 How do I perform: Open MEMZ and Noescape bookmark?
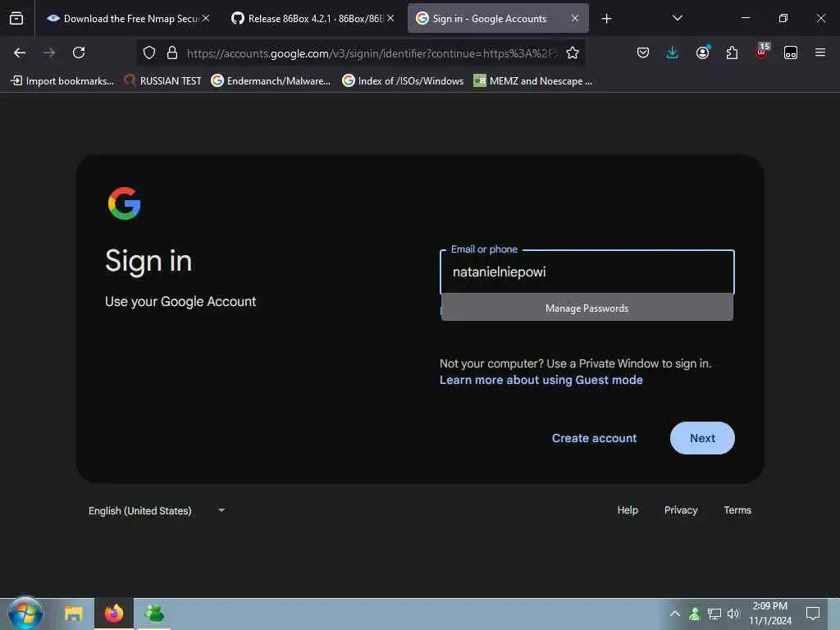click(533, 81)
